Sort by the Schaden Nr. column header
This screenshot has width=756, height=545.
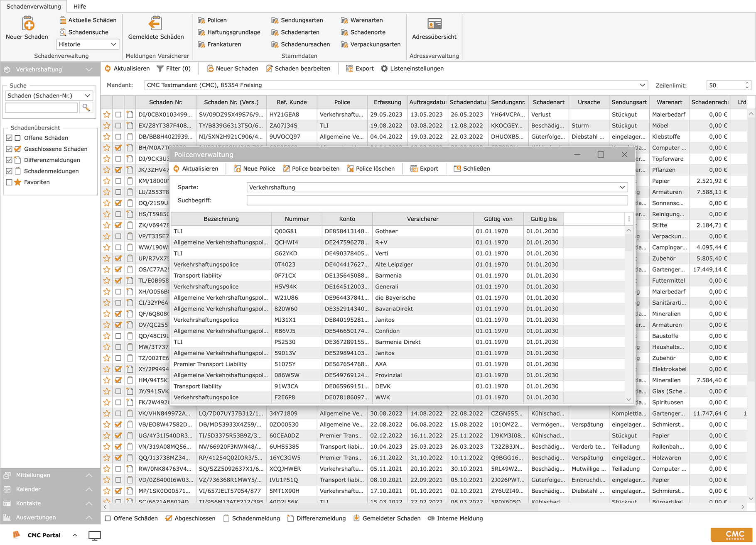point(165,102)
